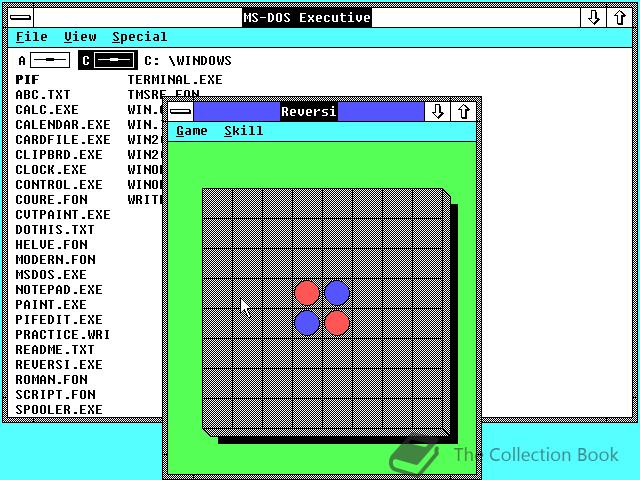Maximize the Reversi window with up arrow
640x480 pixels.
coord(463,111)
